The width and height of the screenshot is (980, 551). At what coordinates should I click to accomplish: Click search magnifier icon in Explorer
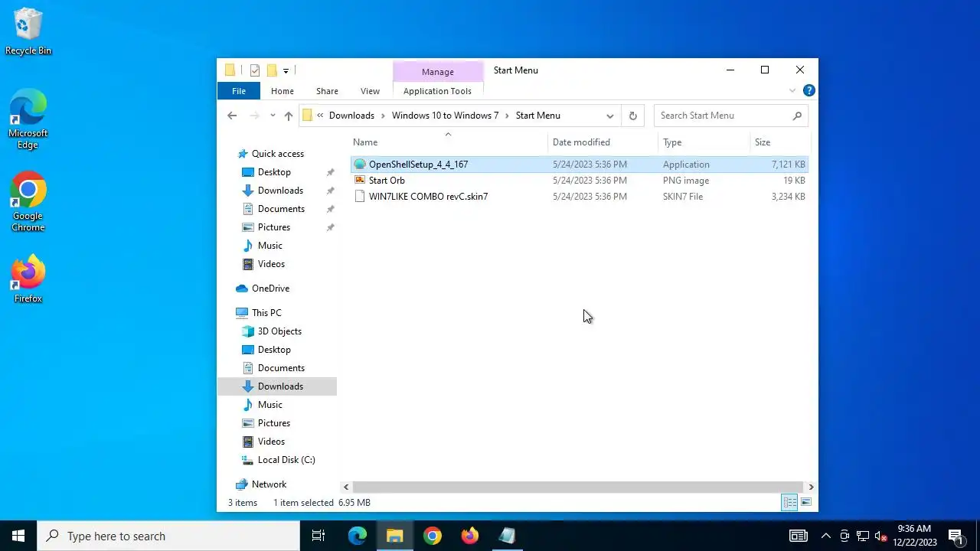tap(797, 116)
